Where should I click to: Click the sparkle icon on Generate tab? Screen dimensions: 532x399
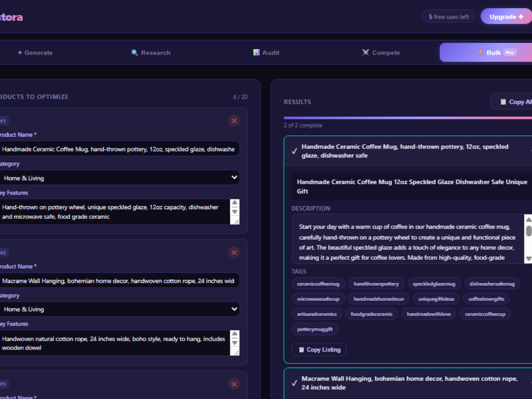(20, 52)
